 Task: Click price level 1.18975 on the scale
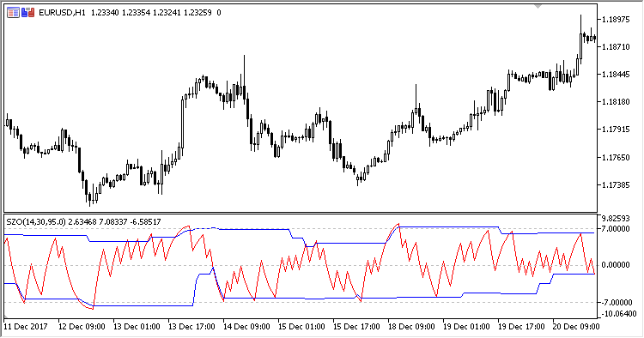[x=616, y=19]
